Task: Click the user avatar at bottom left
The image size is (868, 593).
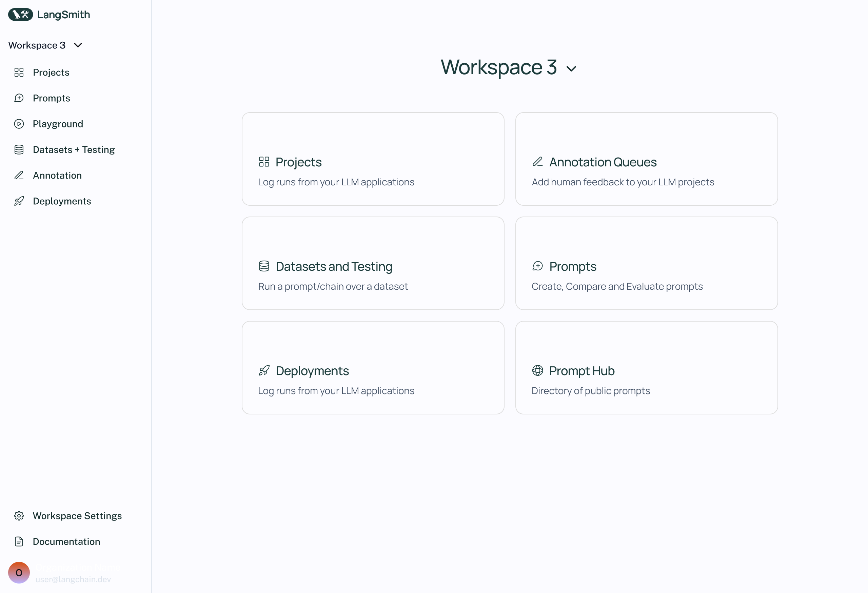Action: (19, 572)
